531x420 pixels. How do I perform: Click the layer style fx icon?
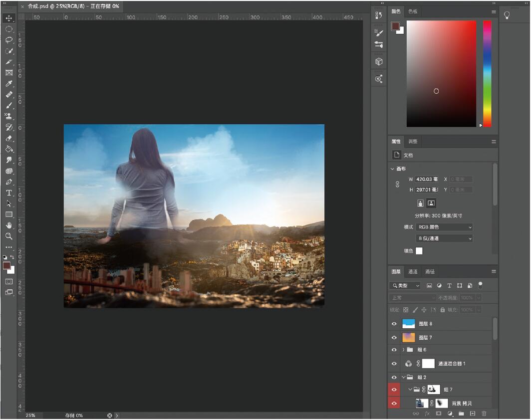click(427, 414)
